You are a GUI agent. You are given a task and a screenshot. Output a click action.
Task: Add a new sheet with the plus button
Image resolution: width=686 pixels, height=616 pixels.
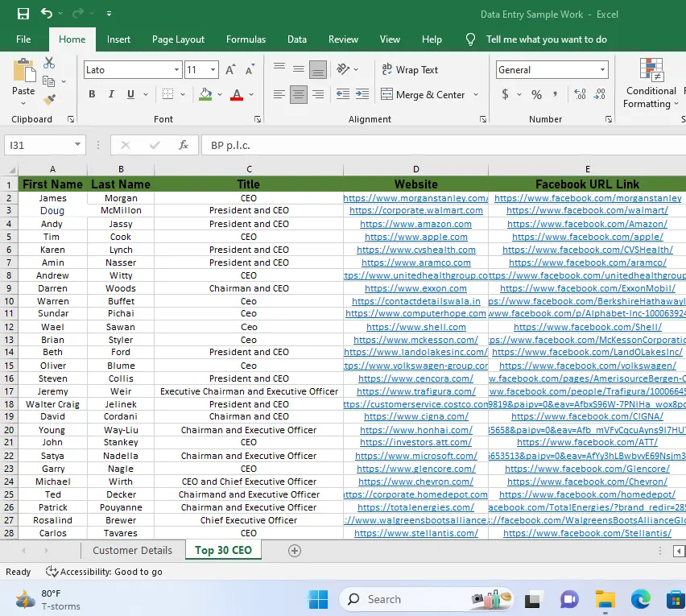click(x=295, y=551)
